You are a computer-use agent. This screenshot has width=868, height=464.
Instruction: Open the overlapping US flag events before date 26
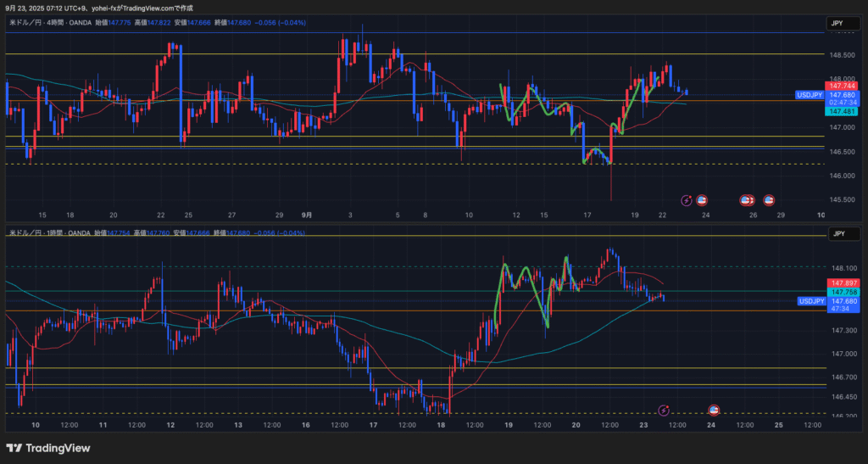[x=747, y=200]
